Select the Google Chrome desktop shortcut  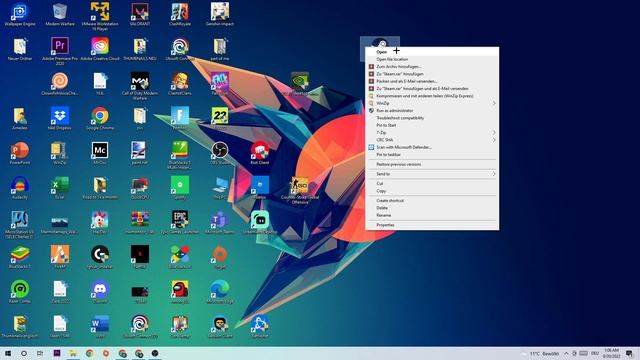(100, 118)
